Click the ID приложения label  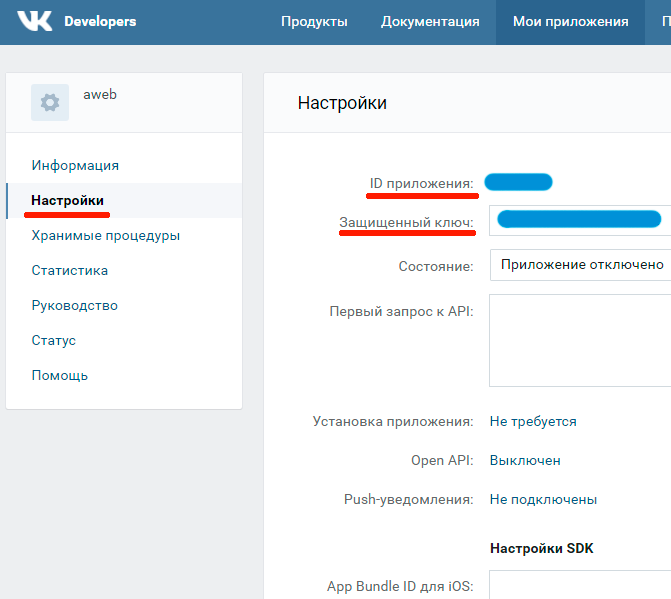click(x=422, y=184)
